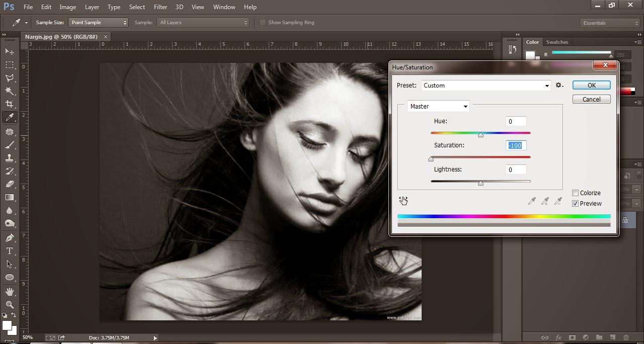Open the Preset dropdown showing Custom
Image resolution: width=644 pixels, height=344 pixels.
tap(547, 85)
